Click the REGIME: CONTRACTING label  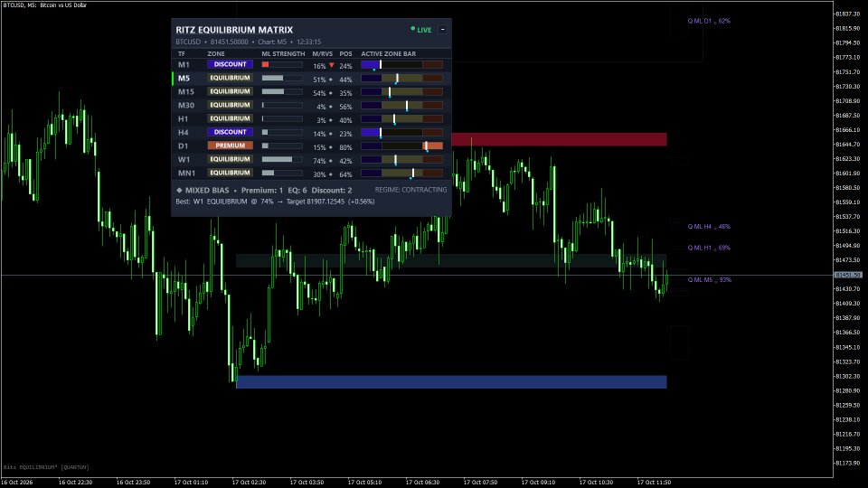[x=410, y=190]
